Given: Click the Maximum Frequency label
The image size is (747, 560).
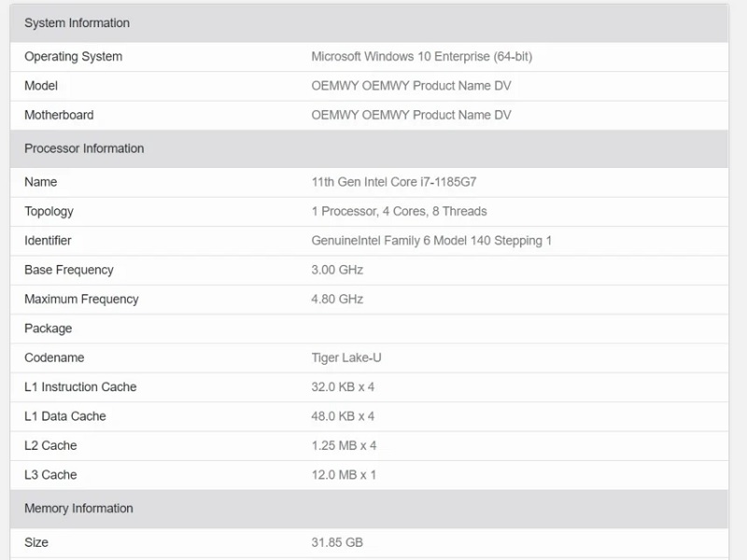Looking at the screenshot, I should 81,299.
